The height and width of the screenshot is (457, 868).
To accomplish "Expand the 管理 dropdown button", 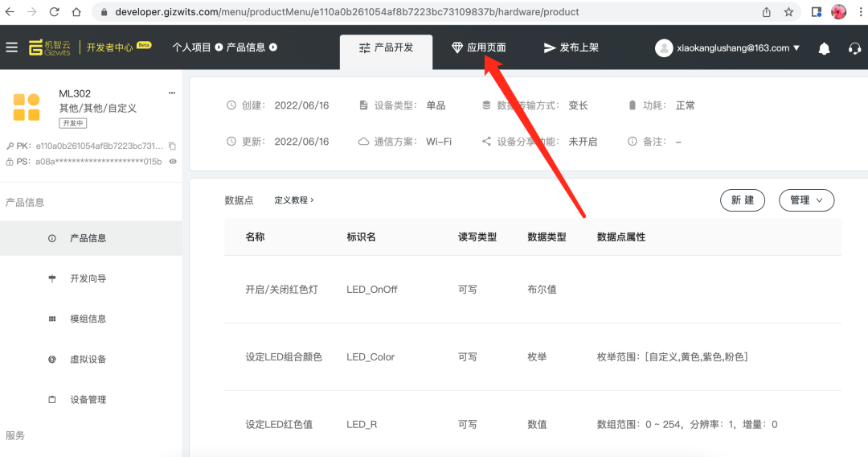I will point(806,200).
